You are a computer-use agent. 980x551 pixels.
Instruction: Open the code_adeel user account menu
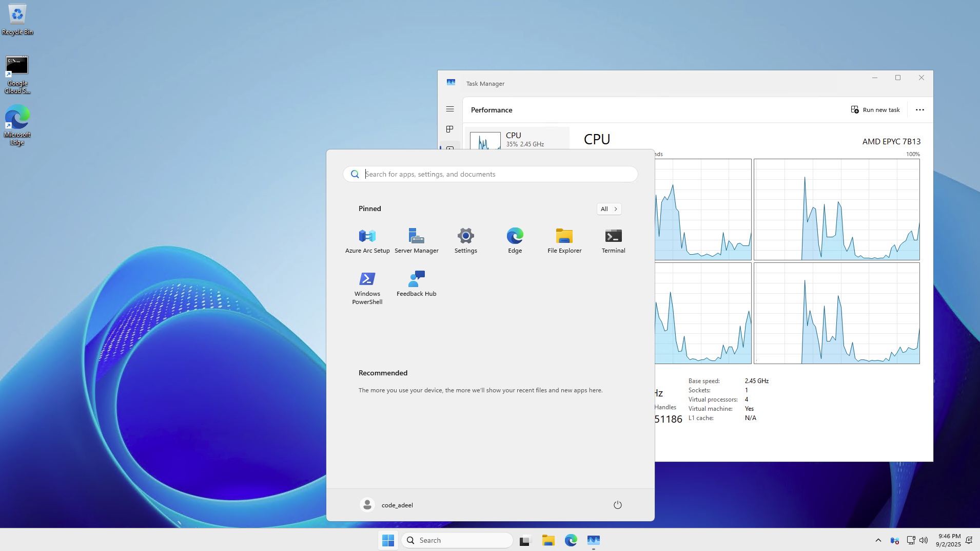[x=386, y=505]
